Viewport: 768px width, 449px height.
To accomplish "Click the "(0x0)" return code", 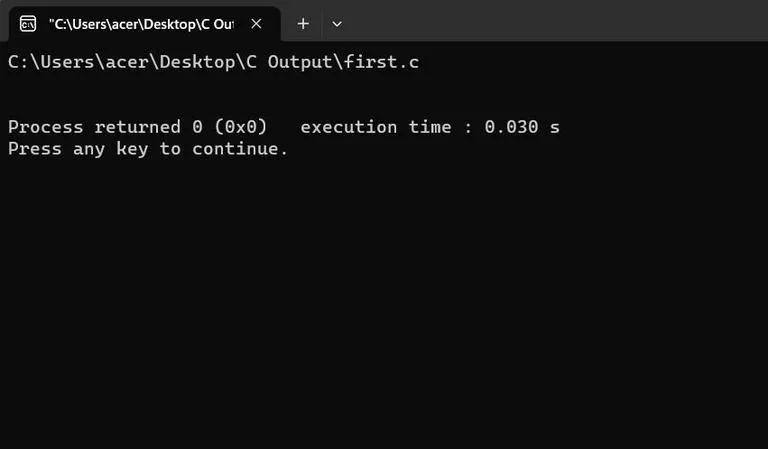I will (241, 127).
